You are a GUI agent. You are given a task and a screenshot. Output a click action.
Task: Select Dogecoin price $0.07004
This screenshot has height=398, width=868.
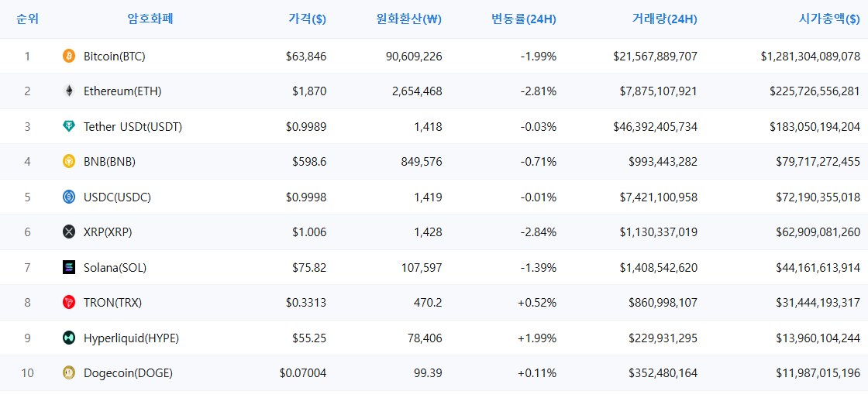coord(303,373)
